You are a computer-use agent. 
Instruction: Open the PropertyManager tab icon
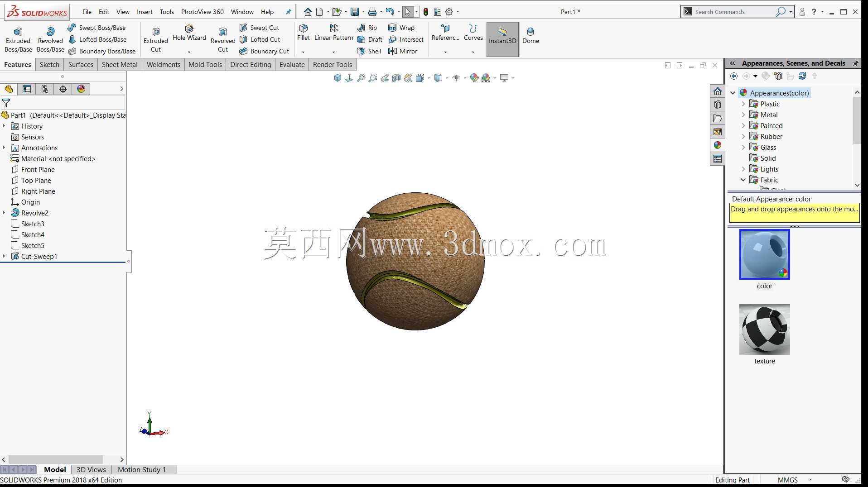27,89
